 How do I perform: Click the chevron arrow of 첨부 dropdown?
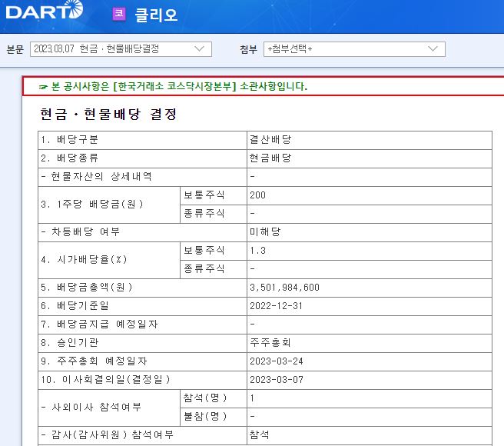click(x=433, y=49)
